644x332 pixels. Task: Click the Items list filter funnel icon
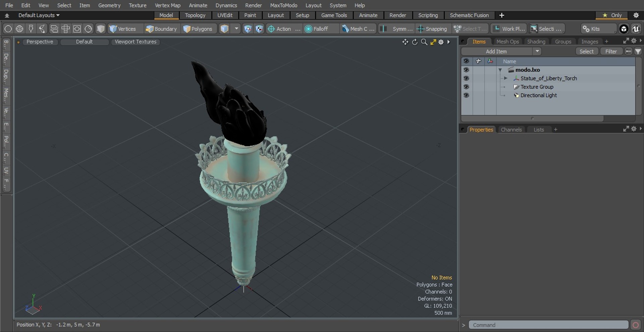click(x=638, y=51)
